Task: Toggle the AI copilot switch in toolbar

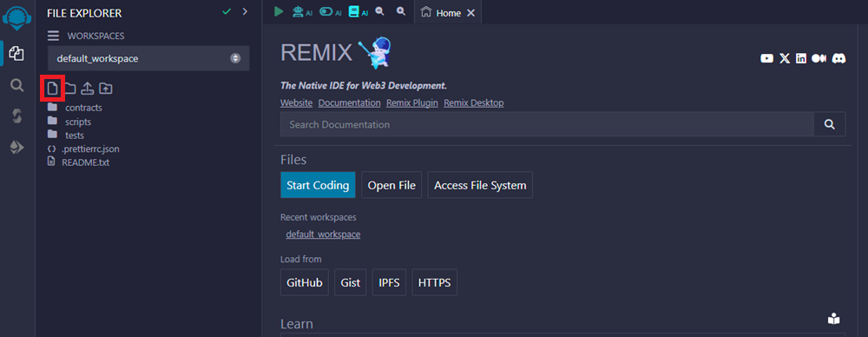Action: point(326,11)
